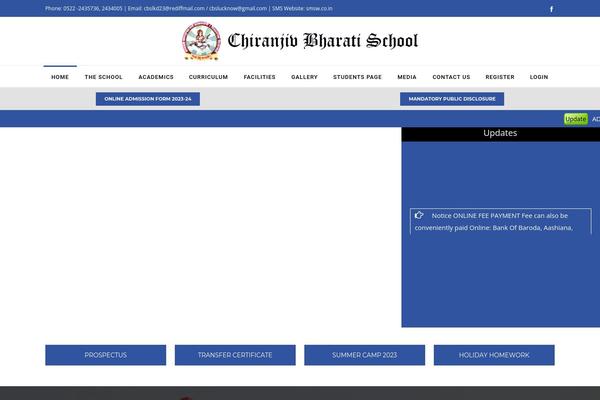The height and width of the screenshot is (400, 600).
Task: Open THE SCHOOL menu
Action: (x=104, y=77)
